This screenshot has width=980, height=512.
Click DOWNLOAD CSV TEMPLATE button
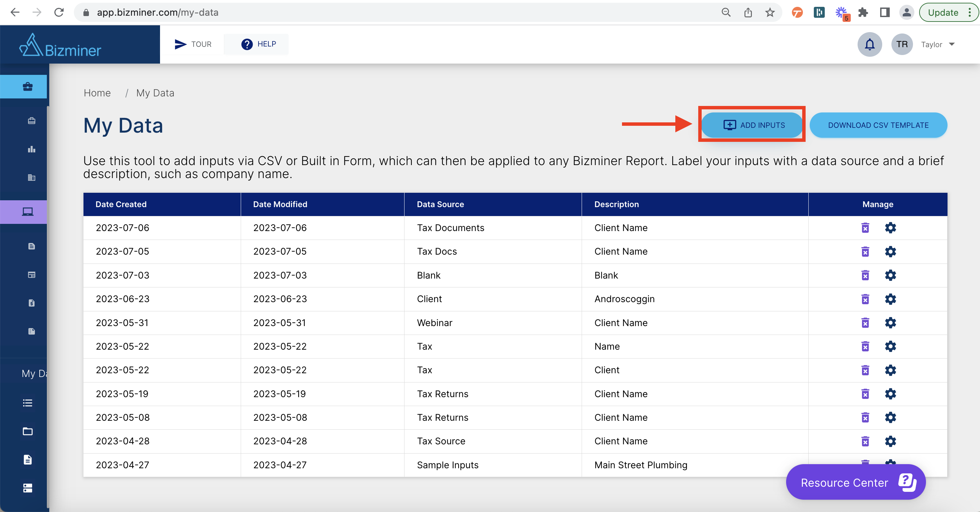[x=878, y=125]
